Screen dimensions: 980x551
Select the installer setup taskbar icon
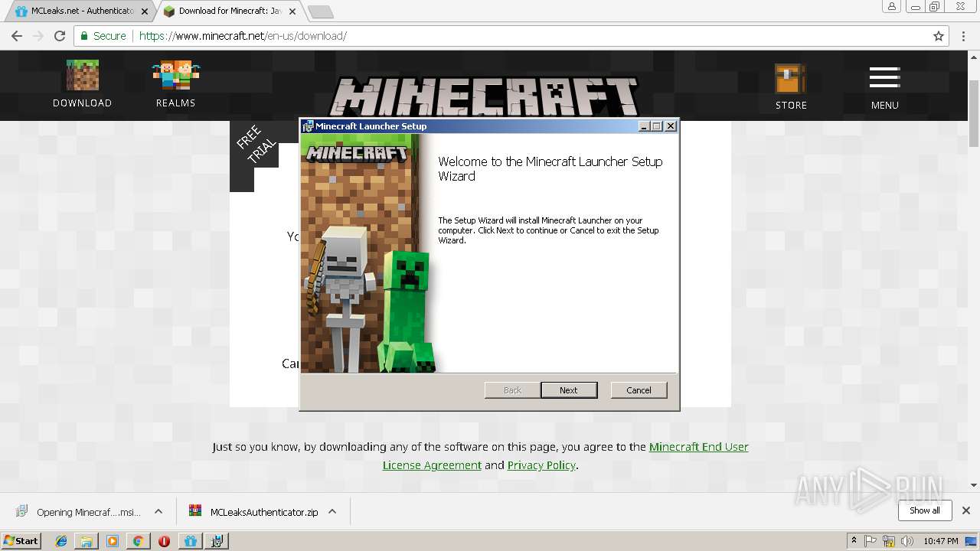217,541
